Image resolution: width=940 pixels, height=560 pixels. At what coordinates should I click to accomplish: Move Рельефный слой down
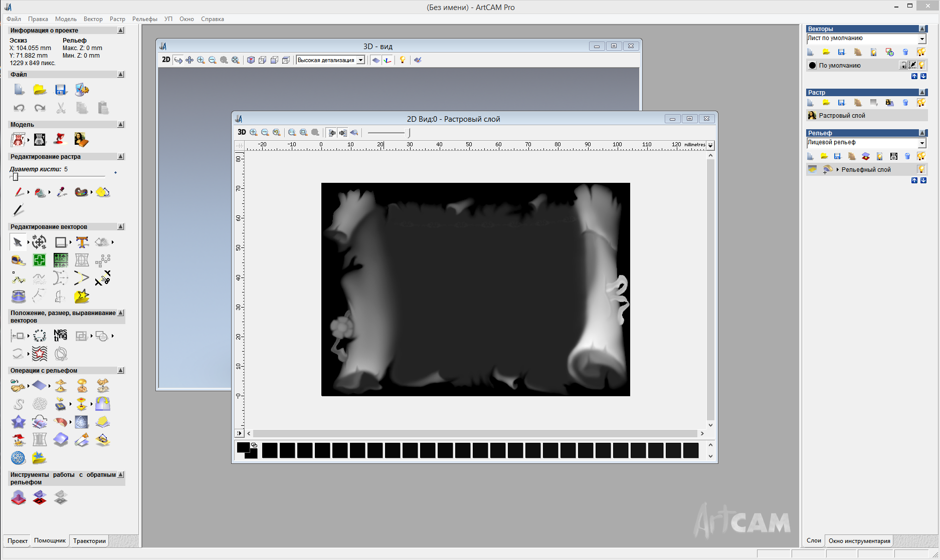(x=923, y=180)
